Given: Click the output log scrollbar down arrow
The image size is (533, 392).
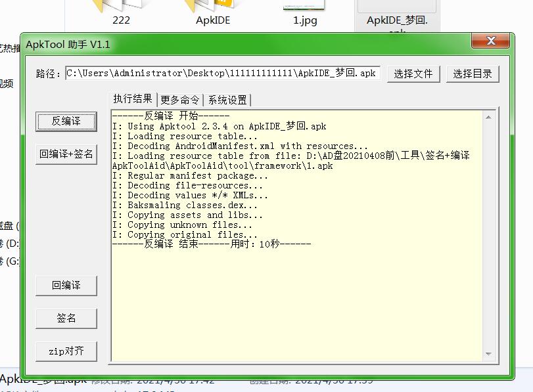Looking at the screenshot, I should pos(488,354).
